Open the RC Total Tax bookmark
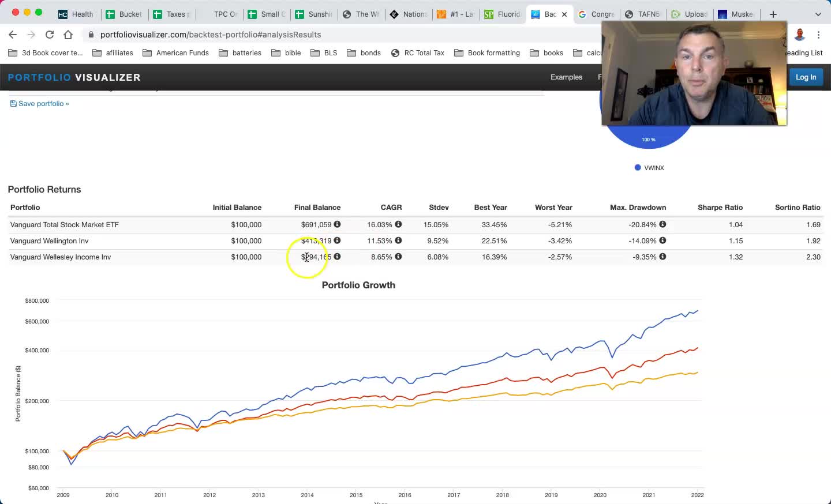831x504 pixels. click(418, 53)
